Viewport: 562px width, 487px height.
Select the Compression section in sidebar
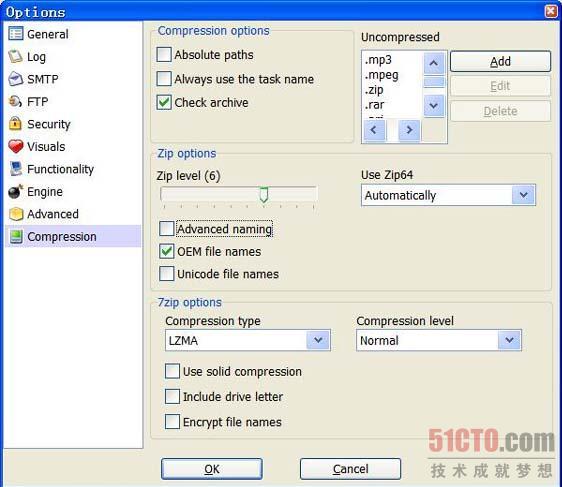point(62,237)
